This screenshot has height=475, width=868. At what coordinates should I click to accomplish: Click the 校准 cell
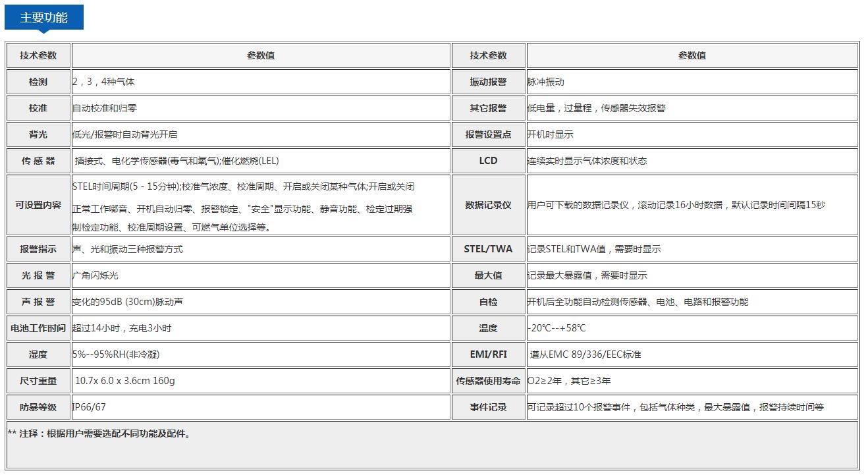[37, 107]
